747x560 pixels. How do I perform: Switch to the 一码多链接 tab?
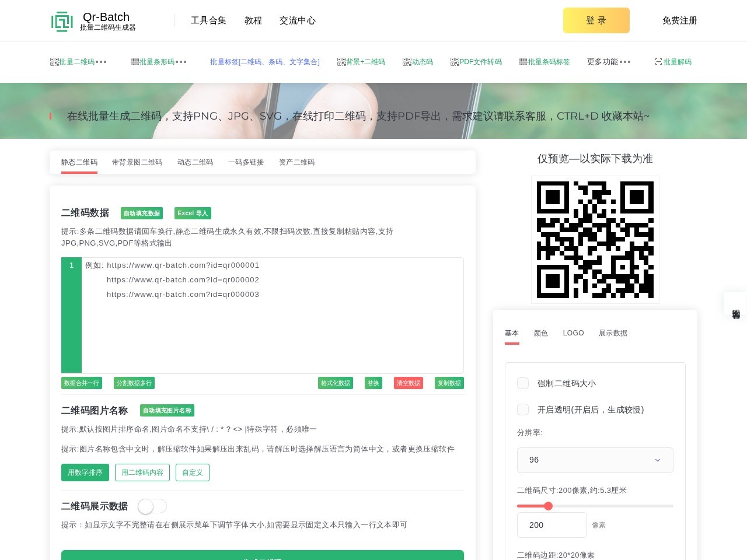pos(246,162)
